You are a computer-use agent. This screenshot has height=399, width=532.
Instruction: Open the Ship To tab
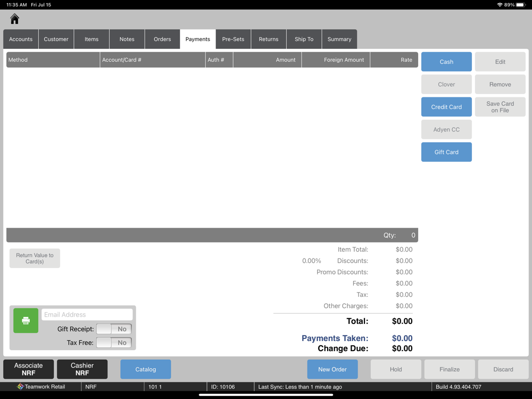click(304, 39)
